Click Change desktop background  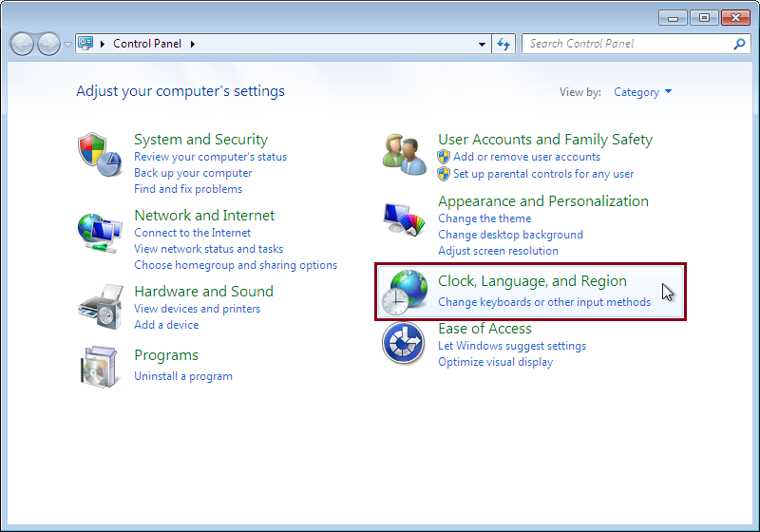pos(510,235)
